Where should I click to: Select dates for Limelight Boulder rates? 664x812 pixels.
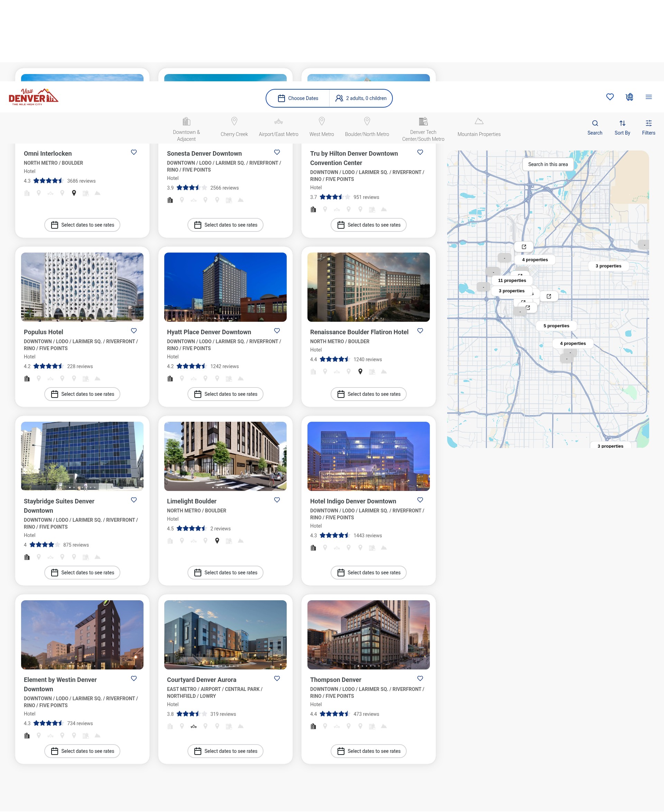click(x=225, y=573)
